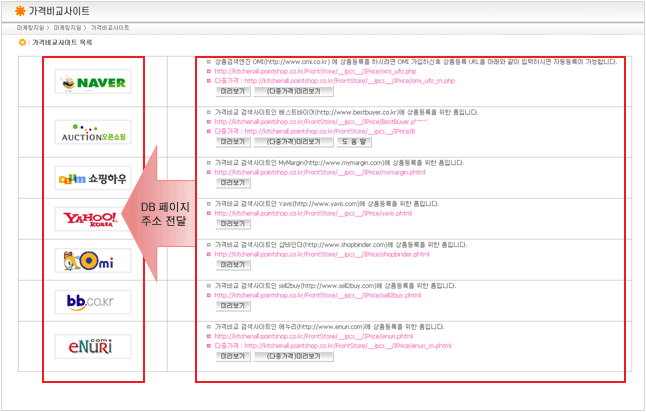
Task: Open the 다중가격 link in bestbuyer row
Action: pos(315,131)
